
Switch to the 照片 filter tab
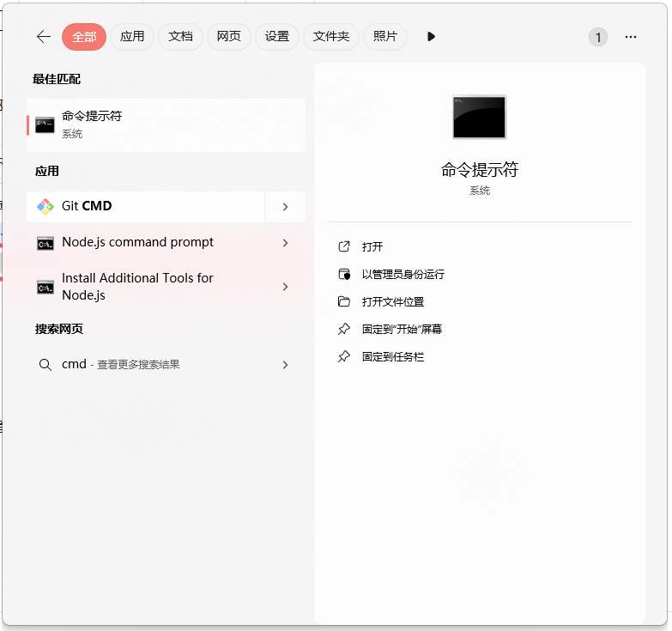click(x=384, y=37)
